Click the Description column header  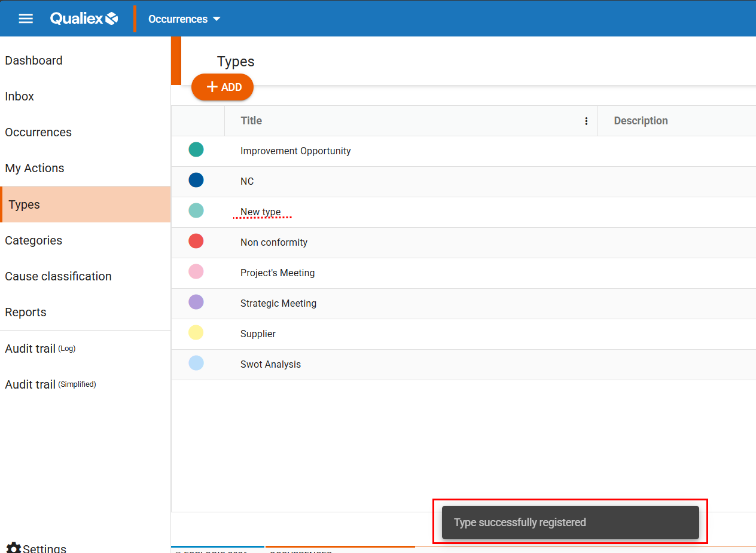(x=641, y=121)
